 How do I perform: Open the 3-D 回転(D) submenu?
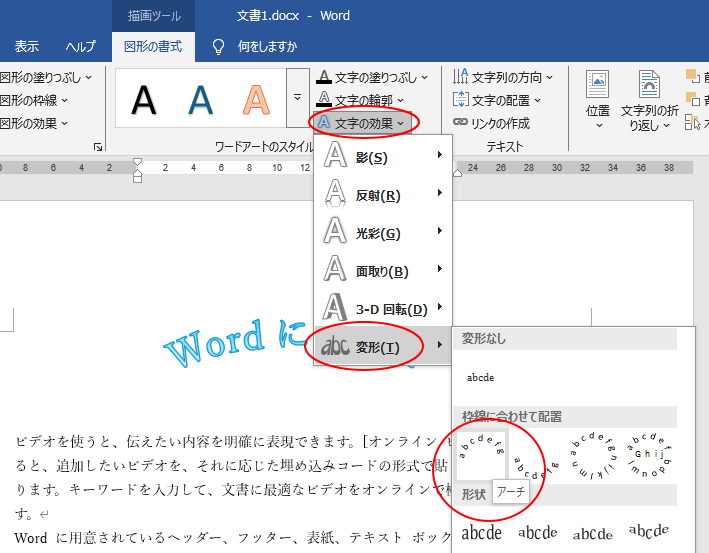point(383,308)
